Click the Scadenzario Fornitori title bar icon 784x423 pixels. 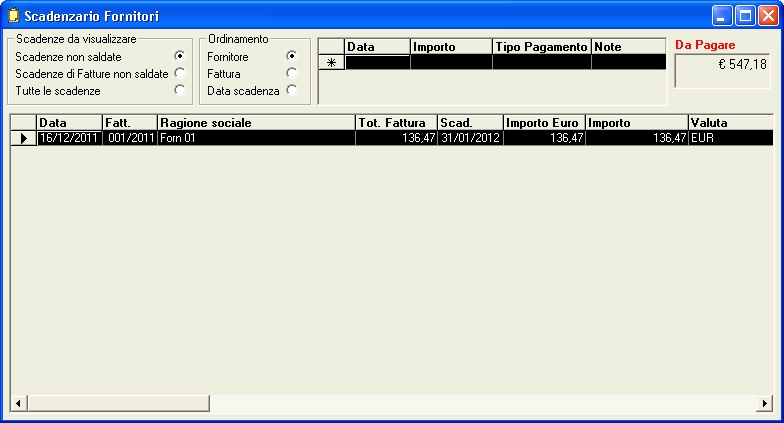click(x=14, y=16)
